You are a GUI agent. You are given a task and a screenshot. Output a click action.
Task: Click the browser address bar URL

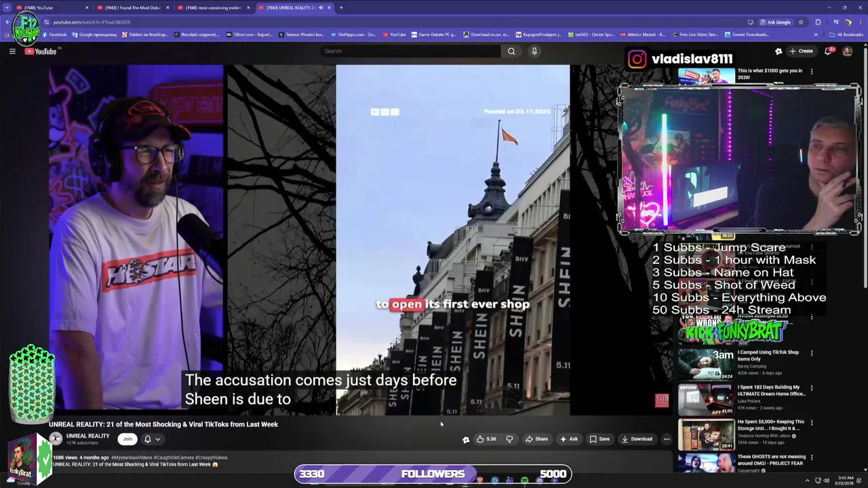coord(92,22)
